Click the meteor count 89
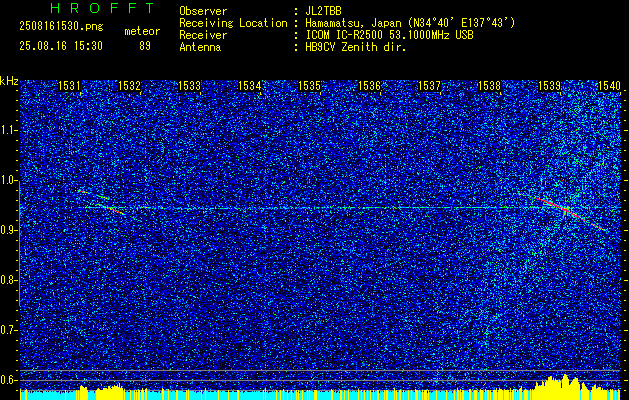Screen dimensions: 629x400 [x=145, y=46]
